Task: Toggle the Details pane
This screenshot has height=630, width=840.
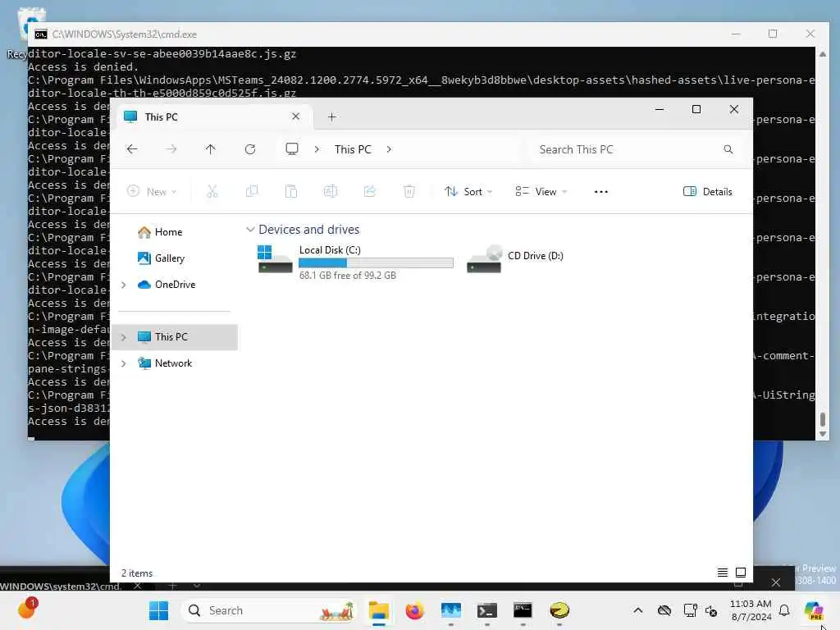Action: pos(708,191)
